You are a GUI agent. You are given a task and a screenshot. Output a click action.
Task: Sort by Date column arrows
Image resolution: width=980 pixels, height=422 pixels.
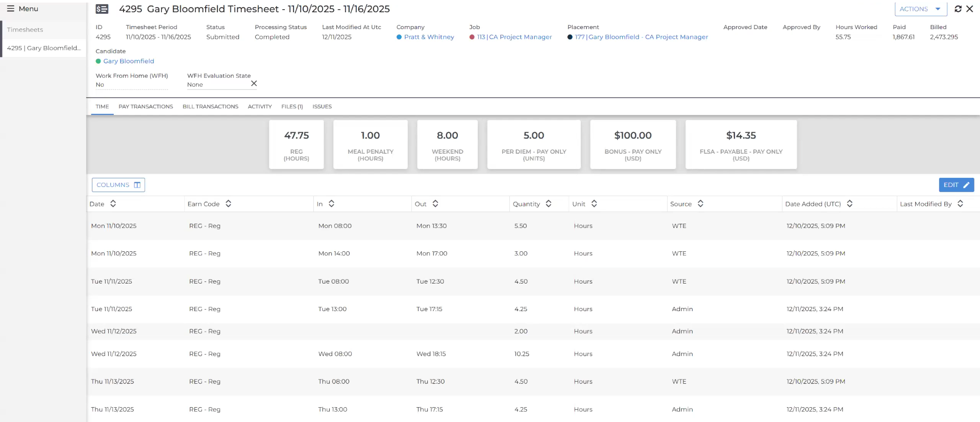[x=113, y=204]
